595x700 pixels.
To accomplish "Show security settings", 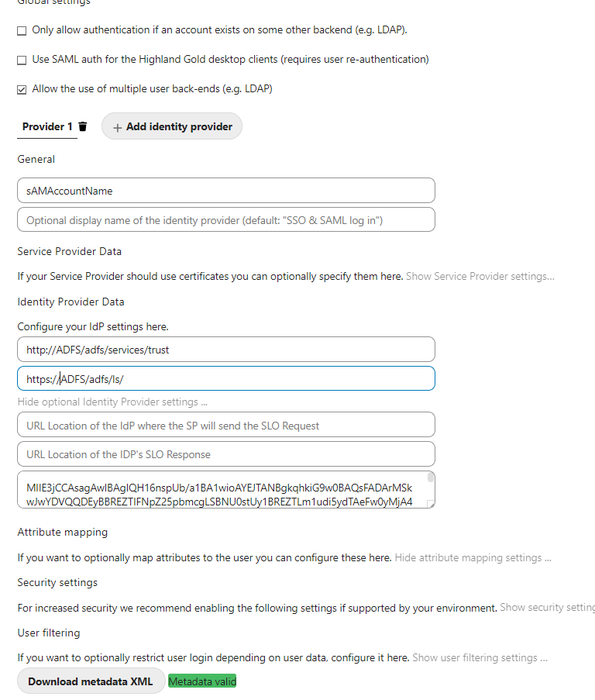I will [x=547, y=607].
